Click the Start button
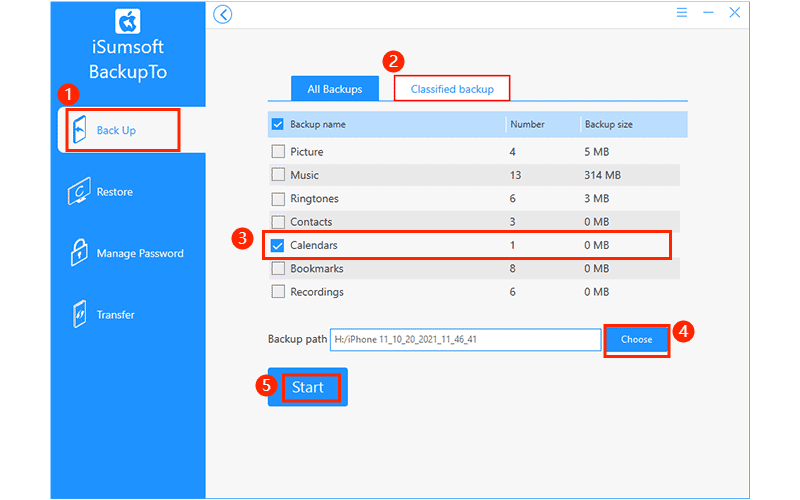 pos(308,387)
